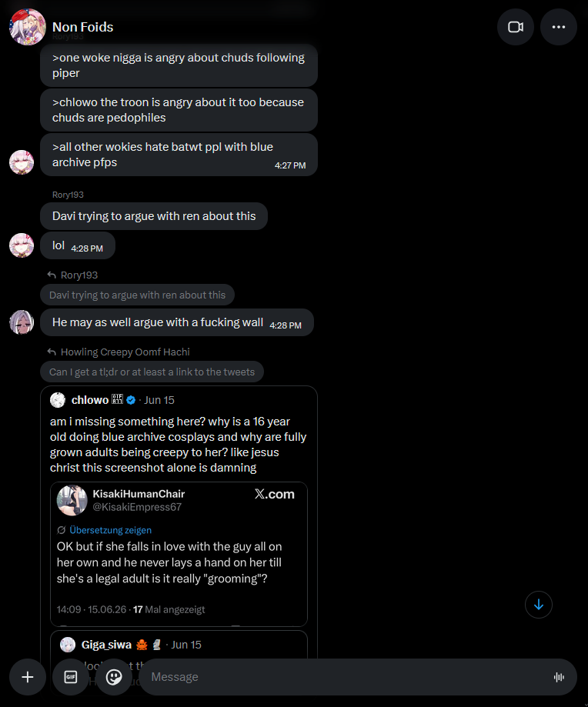Jump to latest messages with down arrow

pos(539,605)
